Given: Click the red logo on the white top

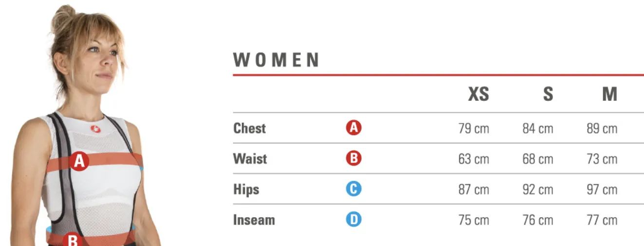Looking at the screenshot, I should coord(95,129).
